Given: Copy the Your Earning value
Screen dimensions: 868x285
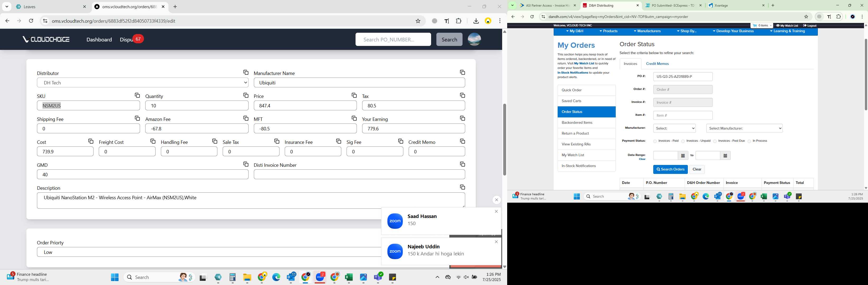Looking at the screenshot, I should point(462,118).
